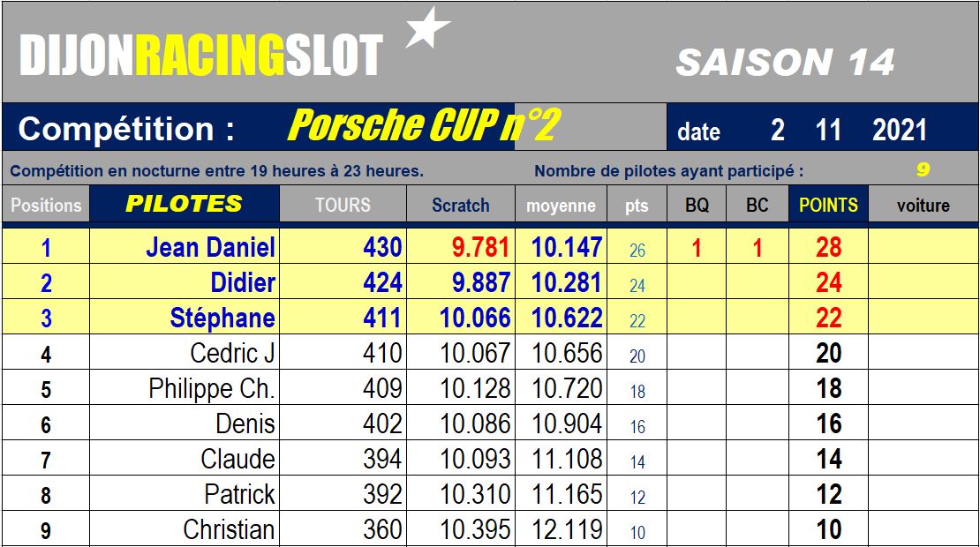Click the DIJONRACINGSLOT logo text
This screenshot has width=980, height=547.
coord(200,55)
